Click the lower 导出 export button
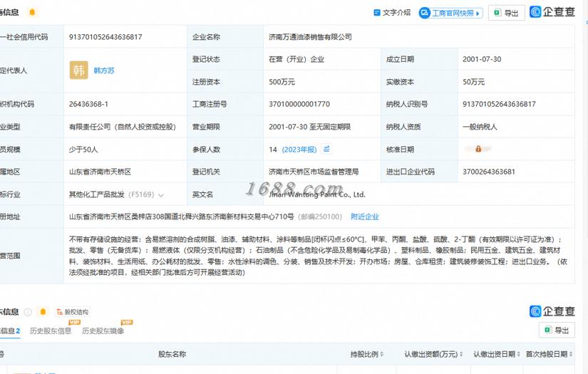Viewport: 588px width, 374px height. pos(557,330)
